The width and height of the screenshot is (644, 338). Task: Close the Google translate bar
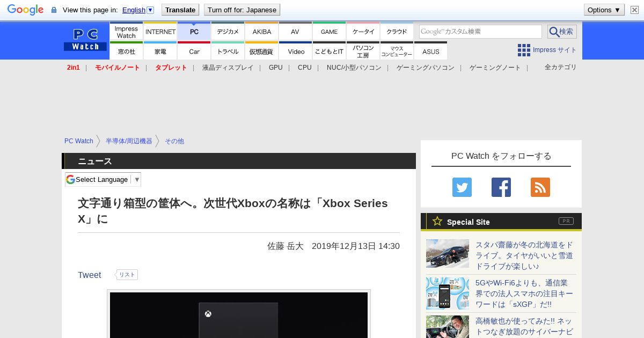click(x=635, y=10)
